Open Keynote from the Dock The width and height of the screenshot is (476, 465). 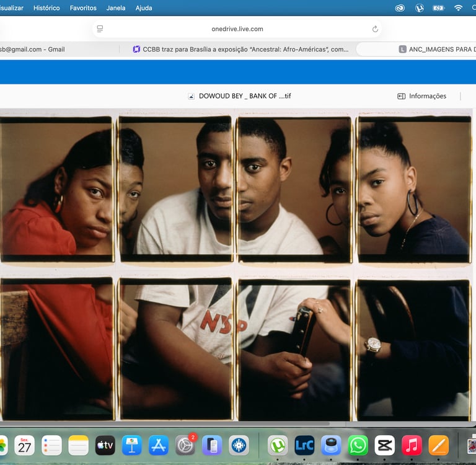click(x=132, y=445)
